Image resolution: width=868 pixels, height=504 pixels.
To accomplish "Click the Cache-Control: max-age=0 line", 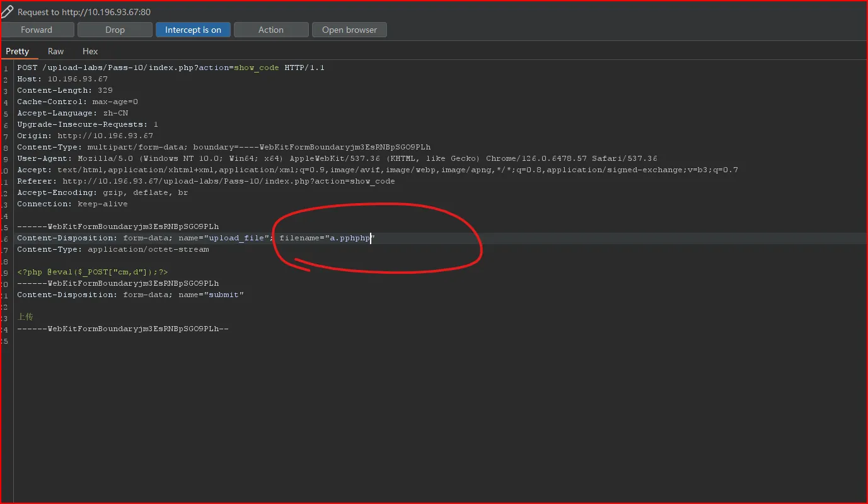I will point(78,102).
